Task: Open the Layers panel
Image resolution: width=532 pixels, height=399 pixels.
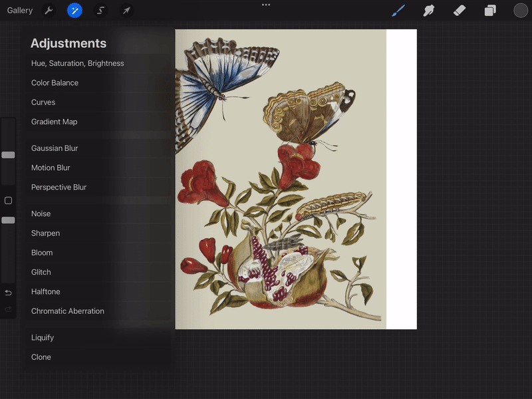Action: point(490,11)
